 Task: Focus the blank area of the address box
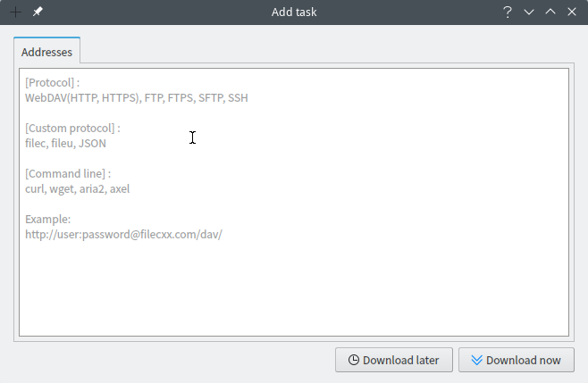pyautogui.click(x=294, y=288)
